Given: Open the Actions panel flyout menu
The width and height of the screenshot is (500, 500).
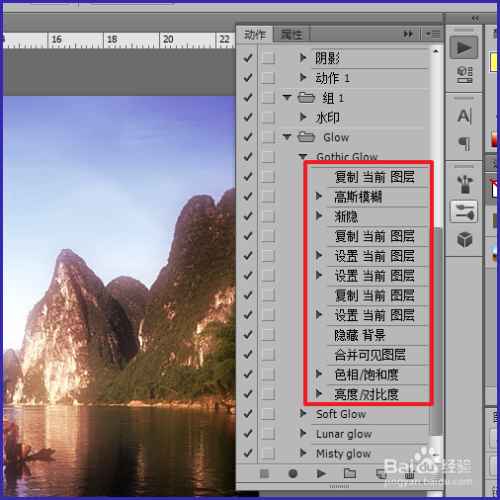Looking at the screenshot, I should coord(433,34).
